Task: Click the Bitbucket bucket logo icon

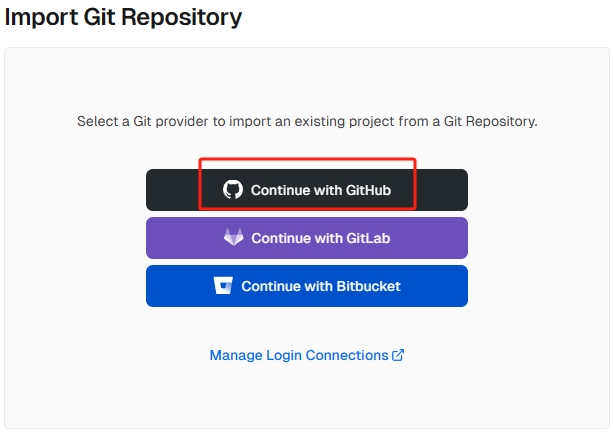Action: [x=223, y=286]
